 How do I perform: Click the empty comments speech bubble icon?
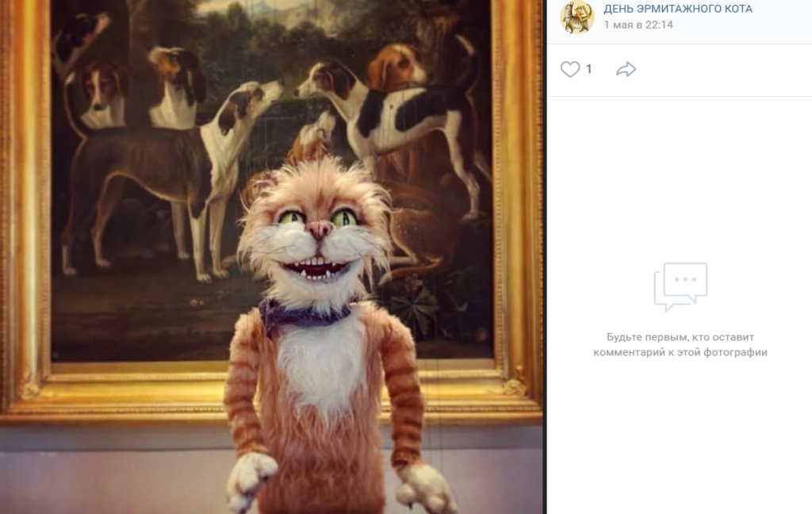pyautogui.click(x=680, y=287)
